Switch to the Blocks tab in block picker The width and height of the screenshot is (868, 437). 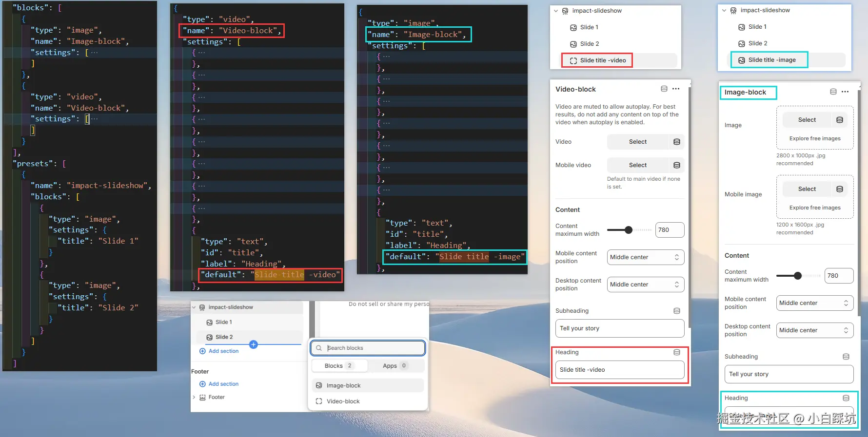click(339, 366)
